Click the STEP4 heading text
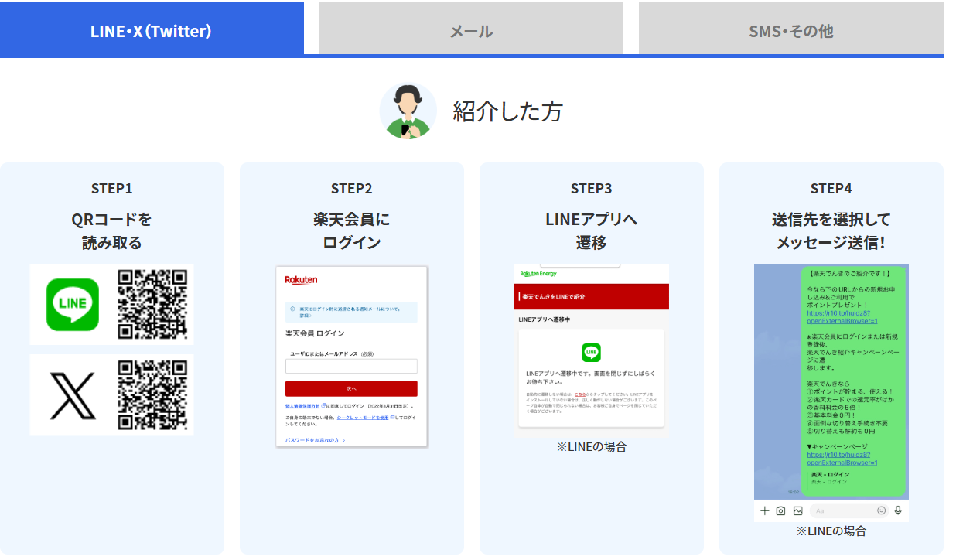 pos(831,188)
